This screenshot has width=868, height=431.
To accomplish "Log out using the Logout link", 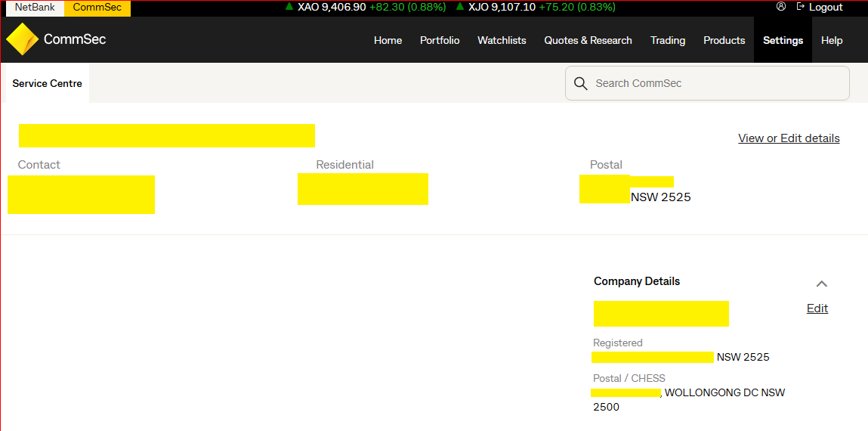I will [x=820, y=8].
